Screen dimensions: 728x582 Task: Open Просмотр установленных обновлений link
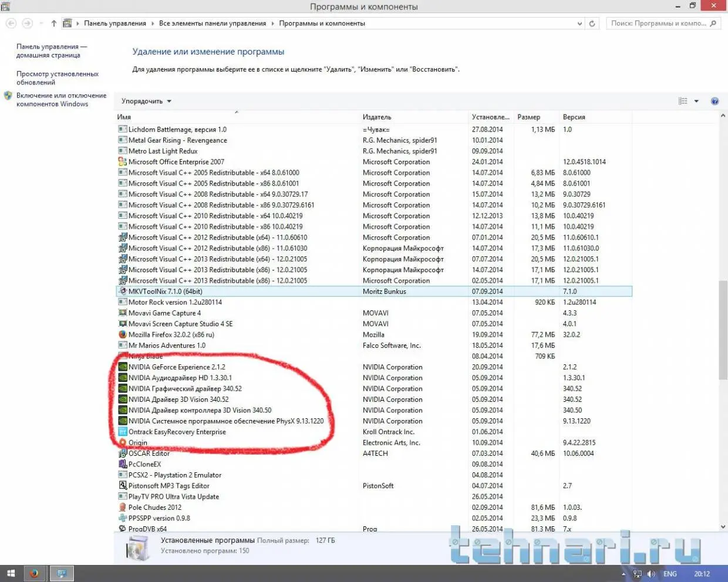tap(58, 78)
